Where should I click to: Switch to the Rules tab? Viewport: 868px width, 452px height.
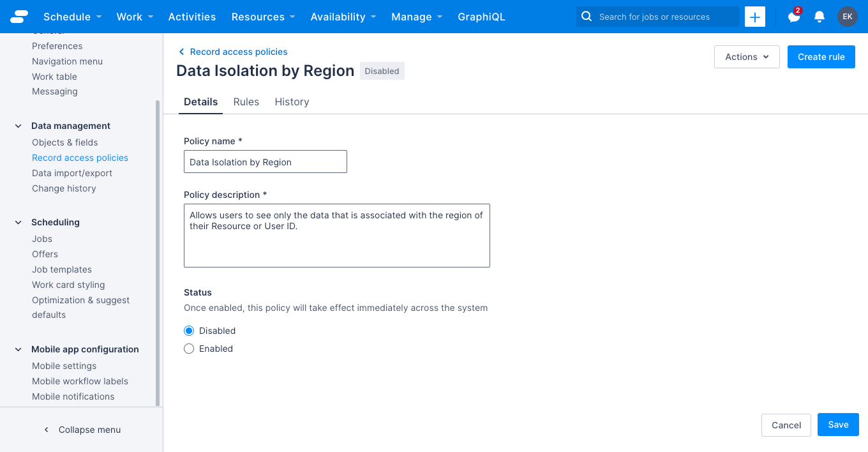coord(246,102)
